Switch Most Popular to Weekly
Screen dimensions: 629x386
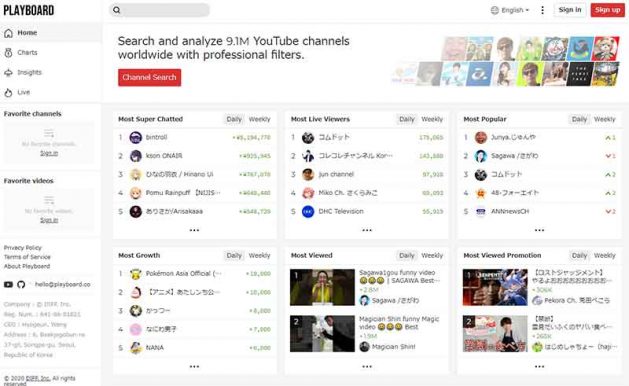point(605,119)
